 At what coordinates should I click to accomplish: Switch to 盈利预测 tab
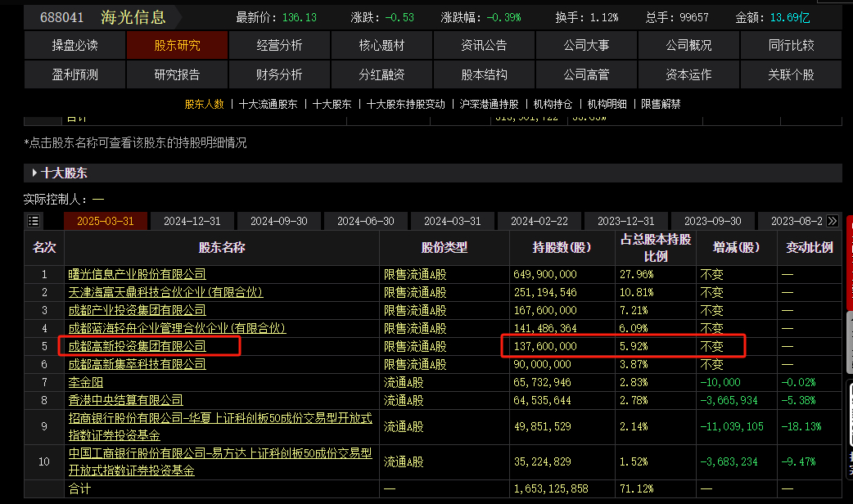click(x=74, y=74)
